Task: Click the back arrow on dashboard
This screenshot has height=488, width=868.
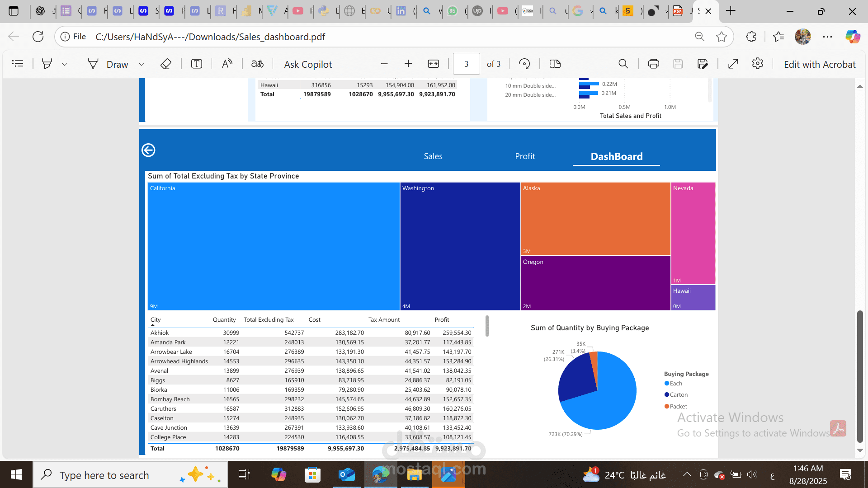Action: (148, 150)
